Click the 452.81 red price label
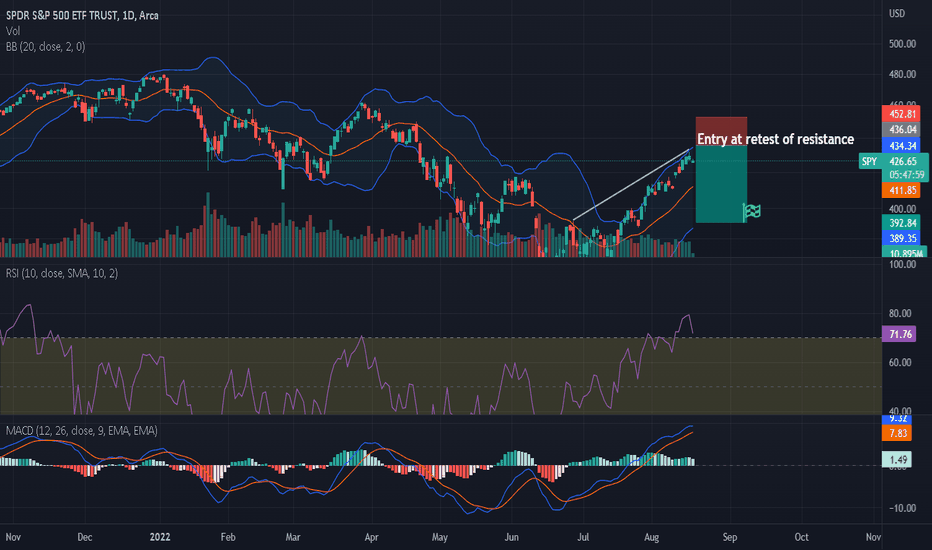This screenshot has width=932, height=550. pos(902,114)
